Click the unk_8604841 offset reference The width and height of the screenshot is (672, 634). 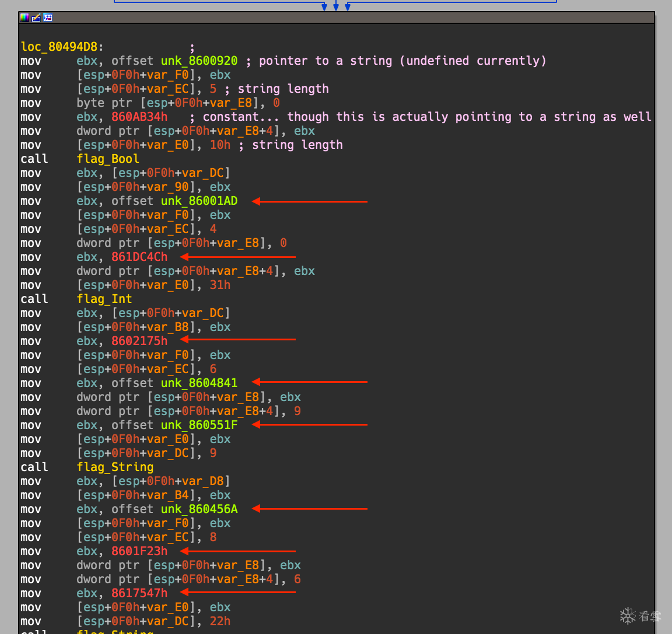199,383
